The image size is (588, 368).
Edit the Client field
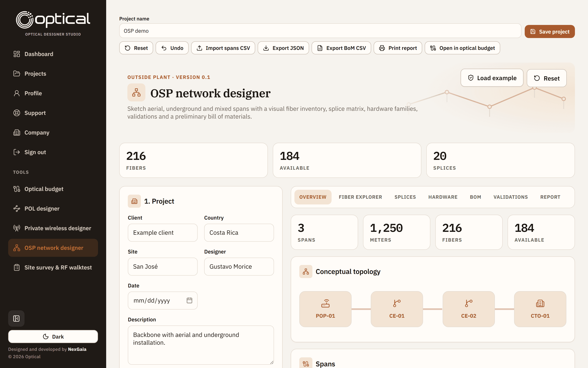click(163, 233)
